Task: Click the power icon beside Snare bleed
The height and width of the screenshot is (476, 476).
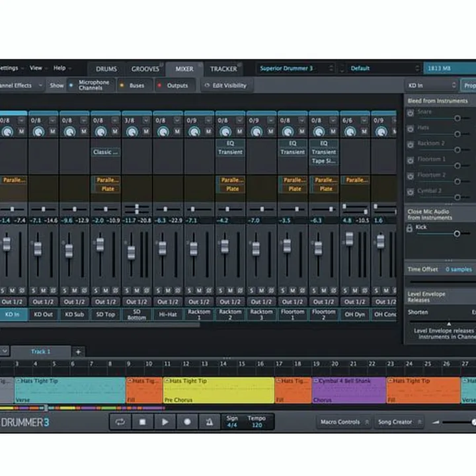Action: [x=411, y=113]
